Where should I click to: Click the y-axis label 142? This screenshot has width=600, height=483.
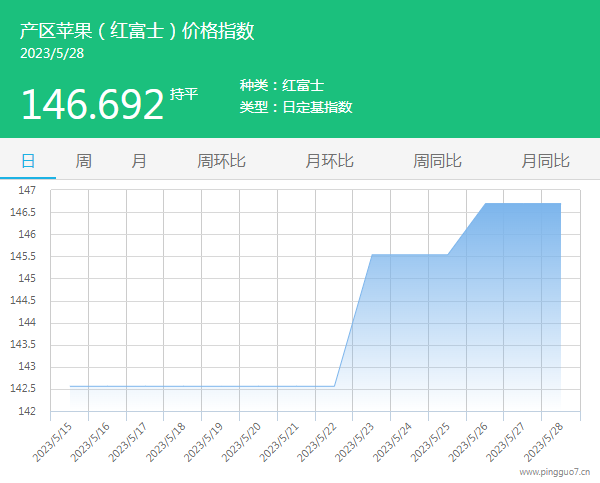(27, 411)
